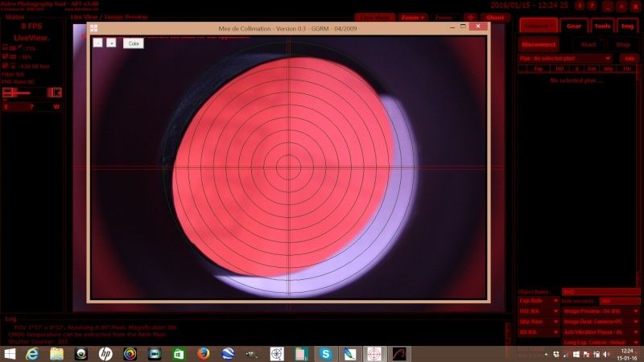Click the Disconnect button
Viewport: 644px width, 362px height.
(x=539, y=44)
